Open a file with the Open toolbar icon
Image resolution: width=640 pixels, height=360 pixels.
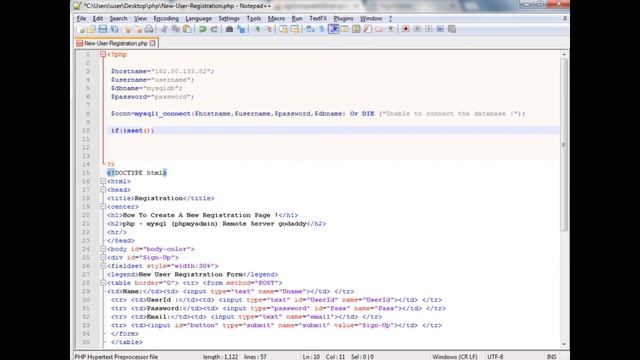pos(91,29)
